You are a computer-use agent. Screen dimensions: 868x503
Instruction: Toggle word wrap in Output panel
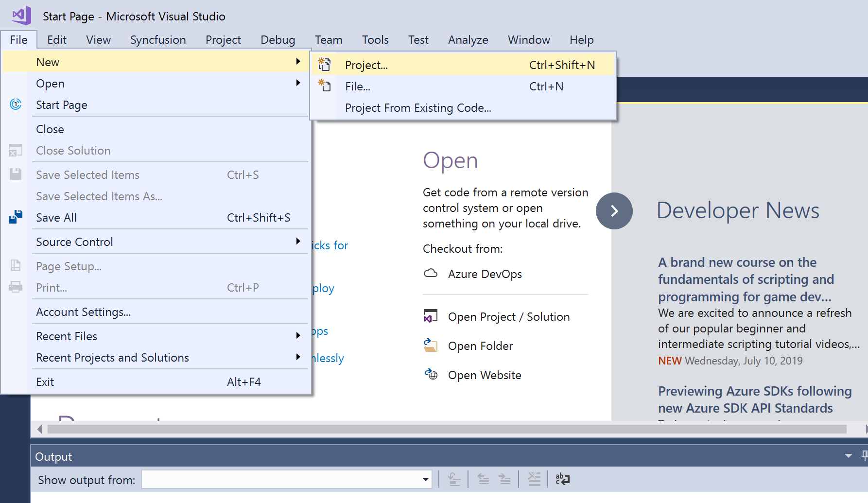563,479
